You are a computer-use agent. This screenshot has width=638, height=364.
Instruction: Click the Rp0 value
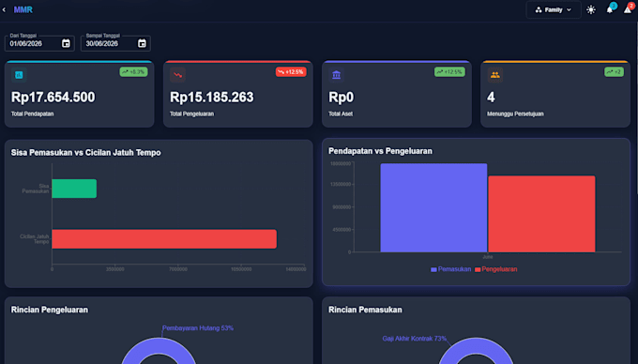[341, 98]
